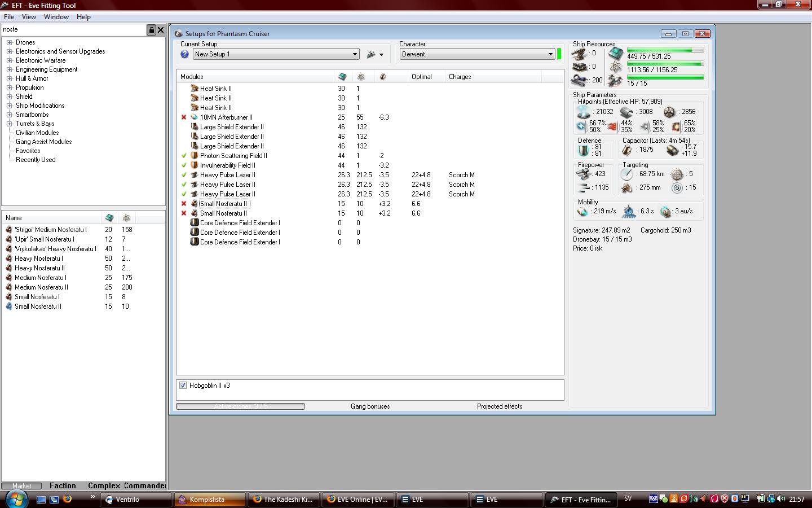Screen dimensions: 812x508
Task: Click the warp speed icon showing 3 au/s
Action: [x=665, y=212]
